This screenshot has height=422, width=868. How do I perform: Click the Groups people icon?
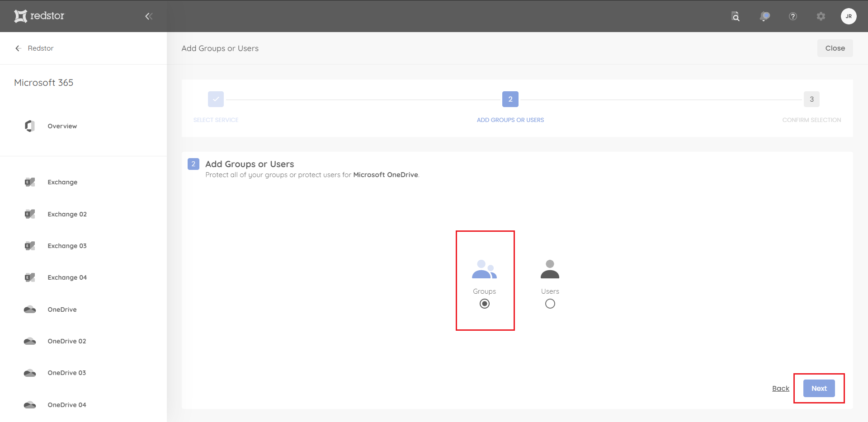click(x=484, y=269)
